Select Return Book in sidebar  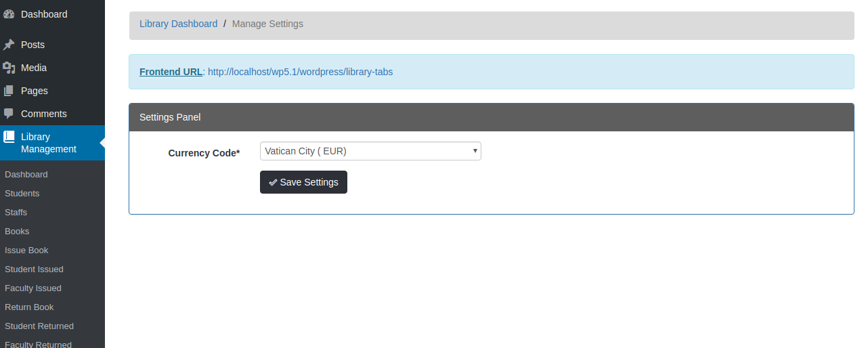[x=29, y=307]
